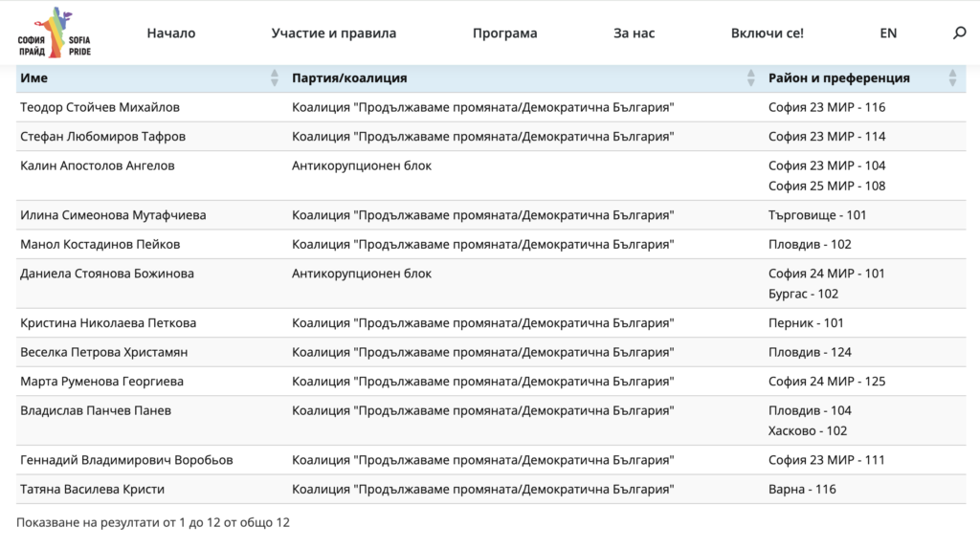Go to Участие и правила page

pyautogui.click(x=333, y=33)
